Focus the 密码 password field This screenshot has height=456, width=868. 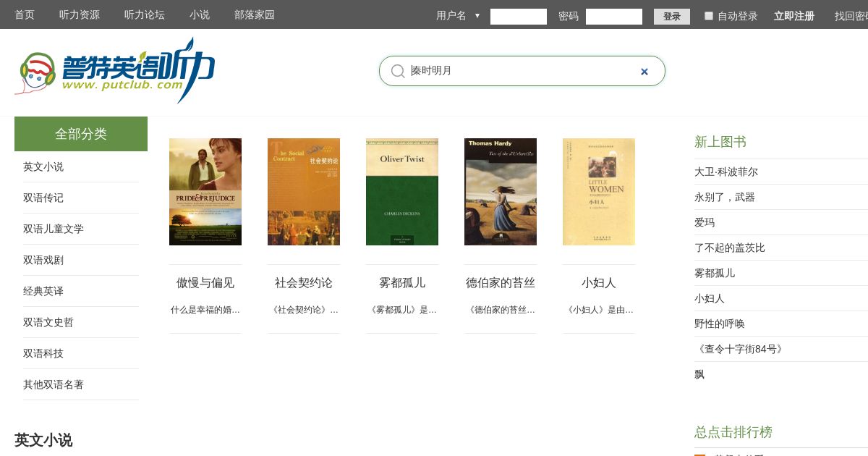614,17
